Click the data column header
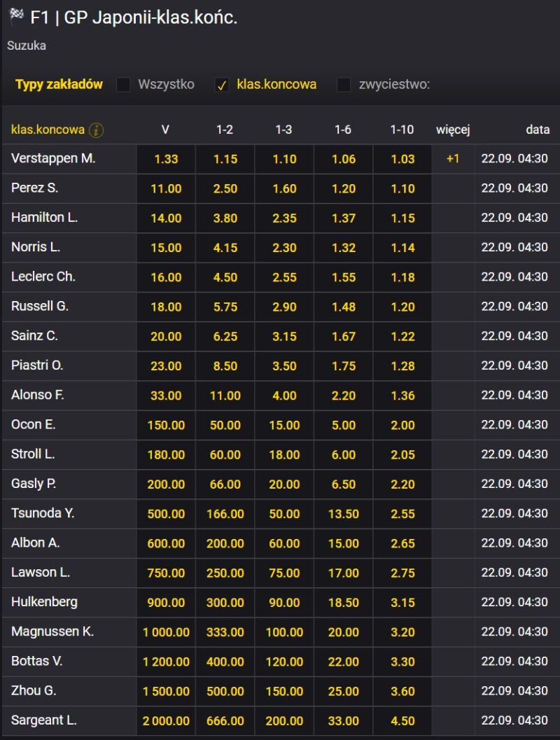 [538, 130]
